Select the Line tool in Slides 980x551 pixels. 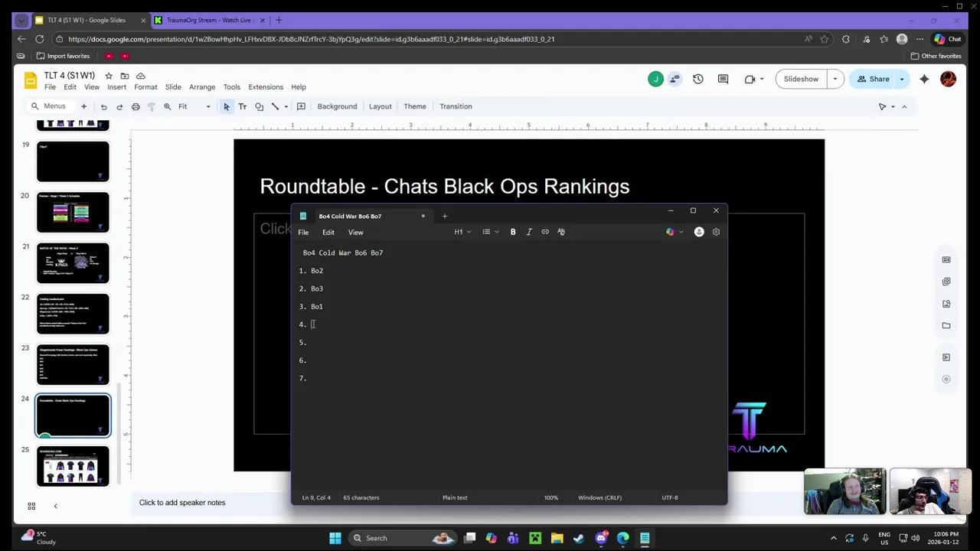[x=275, y=106]
